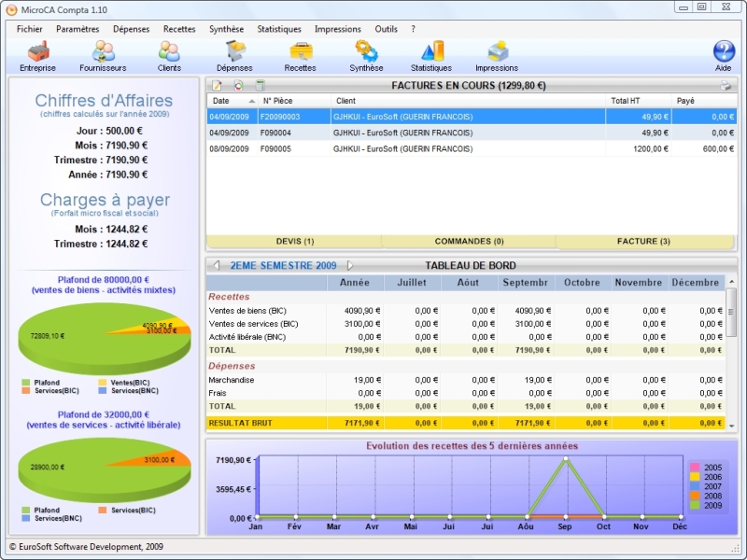
Task: Open the Entreprise section
Action: [37, 51]
